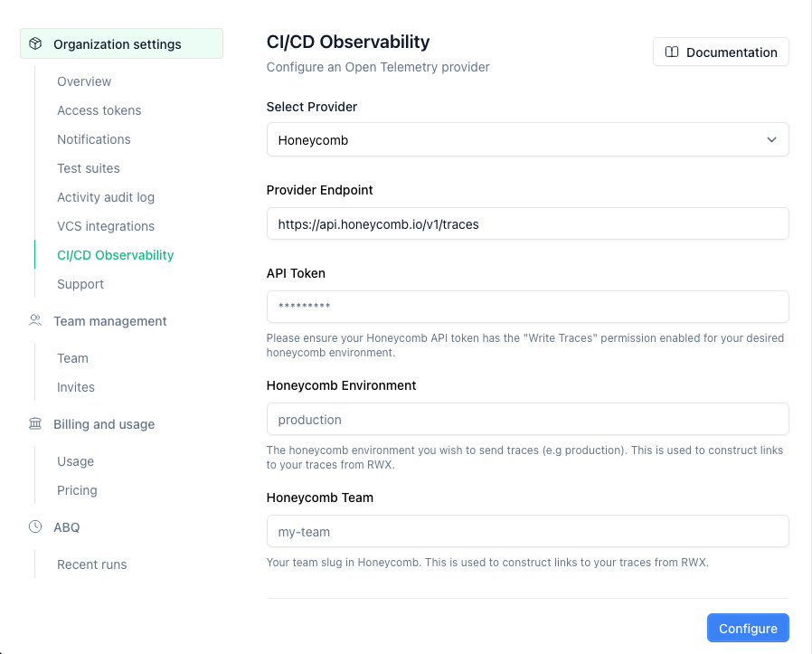Open the Overview settings page
Viewport: 812px width, 654px height.
click(x=84, y=81)
